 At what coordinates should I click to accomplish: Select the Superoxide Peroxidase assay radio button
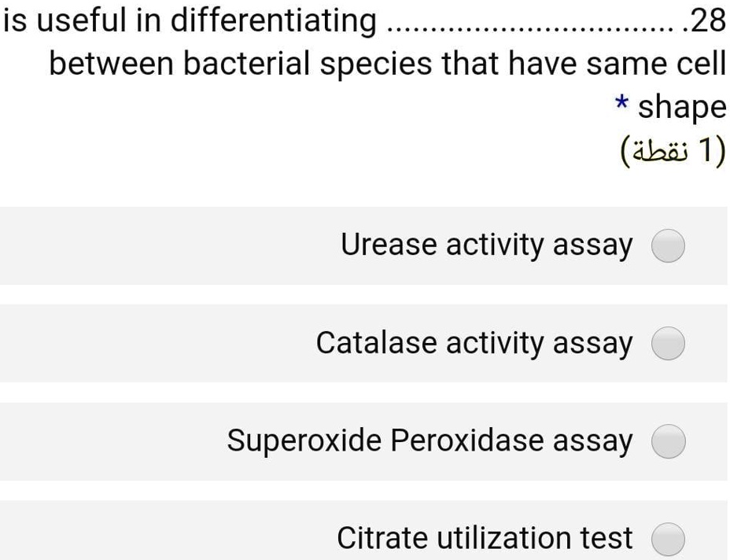[x=668, y=441]
